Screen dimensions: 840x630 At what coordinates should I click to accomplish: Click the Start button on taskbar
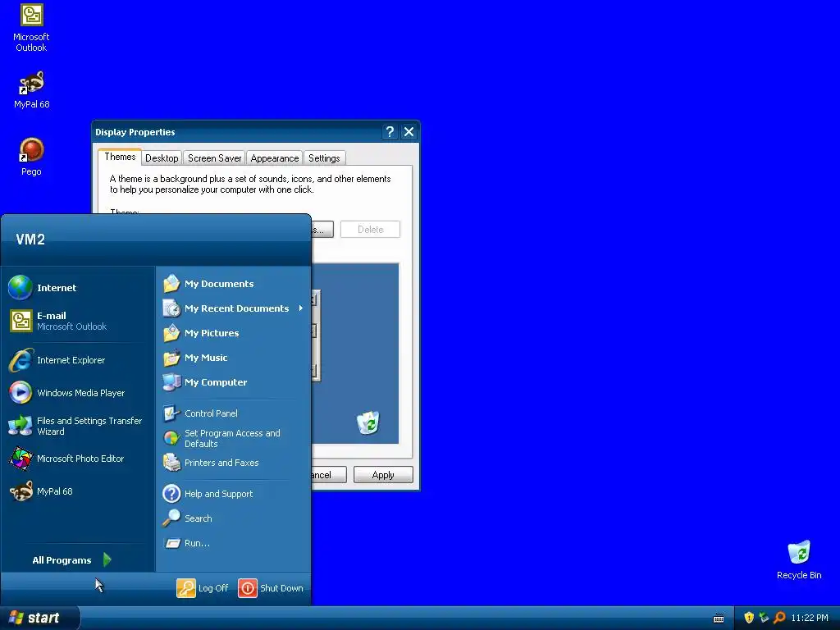[39, 618]
